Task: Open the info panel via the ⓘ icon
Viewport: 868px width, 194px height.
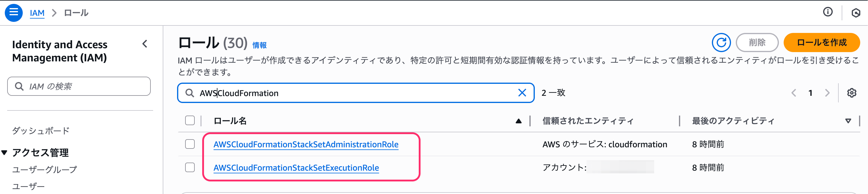Action: (x=828, y=12)
